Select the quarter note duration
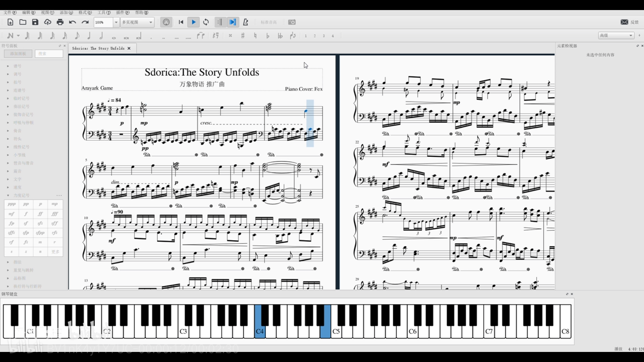 tap(89, 36)
